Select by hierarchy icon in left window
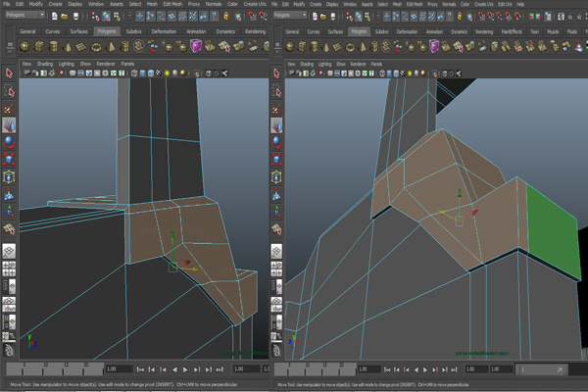 95,16
